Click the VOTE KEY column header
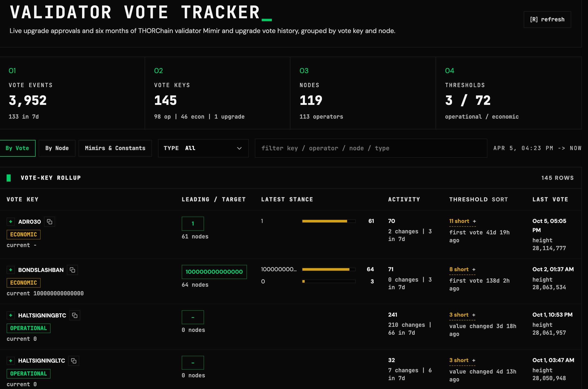 click(x=23, y=200)
